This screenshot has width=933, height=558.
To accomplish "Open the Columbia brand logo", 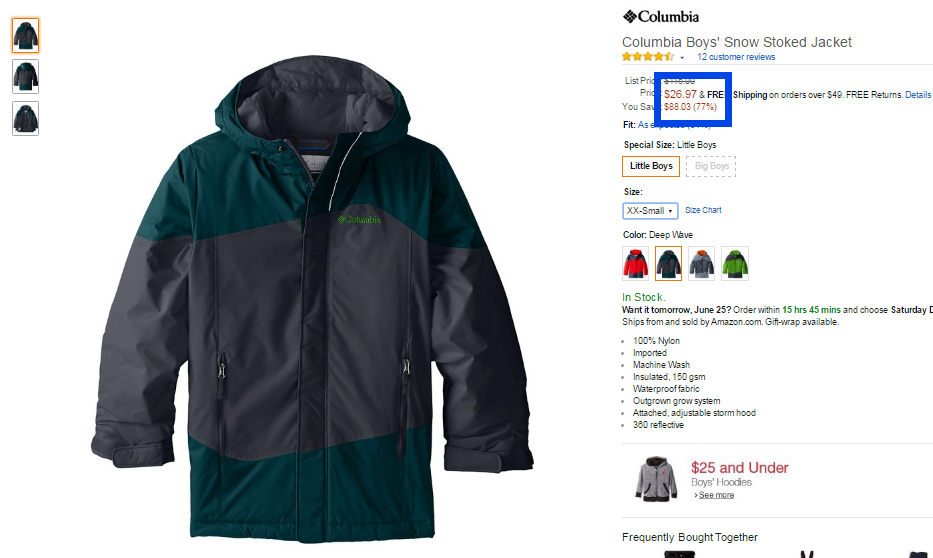I will pyautogui.click(x=660, y=17).
